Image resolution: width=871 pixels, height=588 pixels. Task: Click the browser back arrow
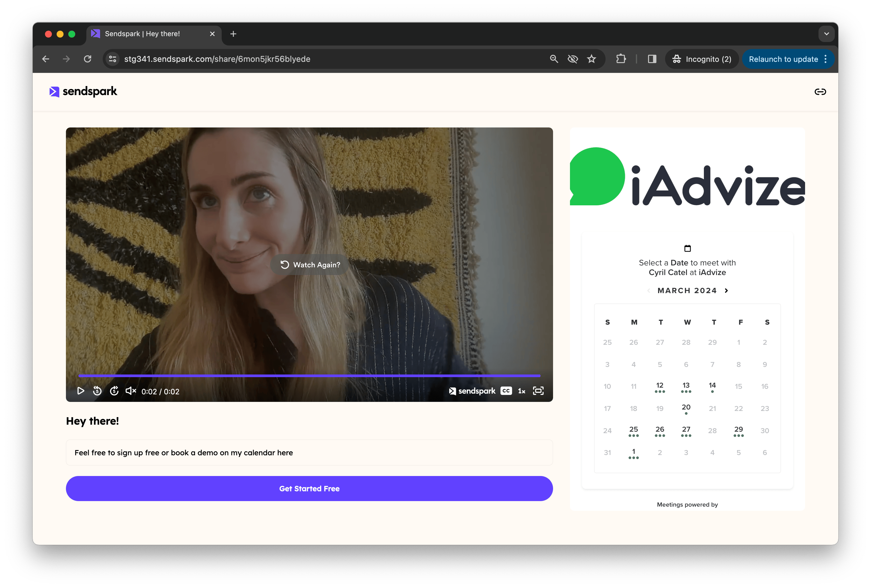46,59
